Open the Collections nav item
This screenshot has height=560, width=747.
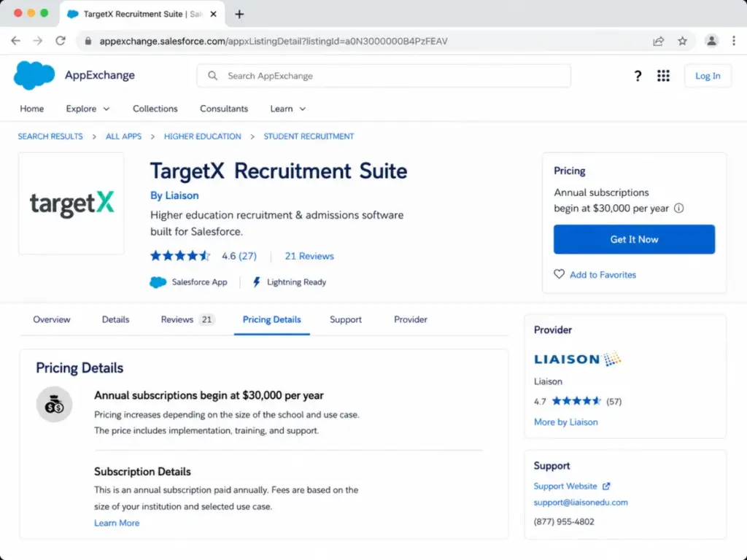point(155,109)
